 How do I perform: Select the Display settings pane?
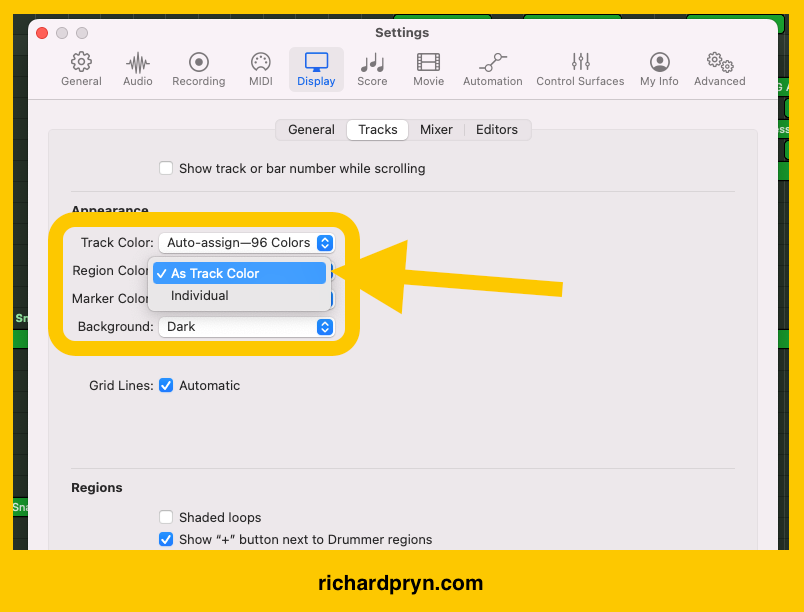coord(316,69)
